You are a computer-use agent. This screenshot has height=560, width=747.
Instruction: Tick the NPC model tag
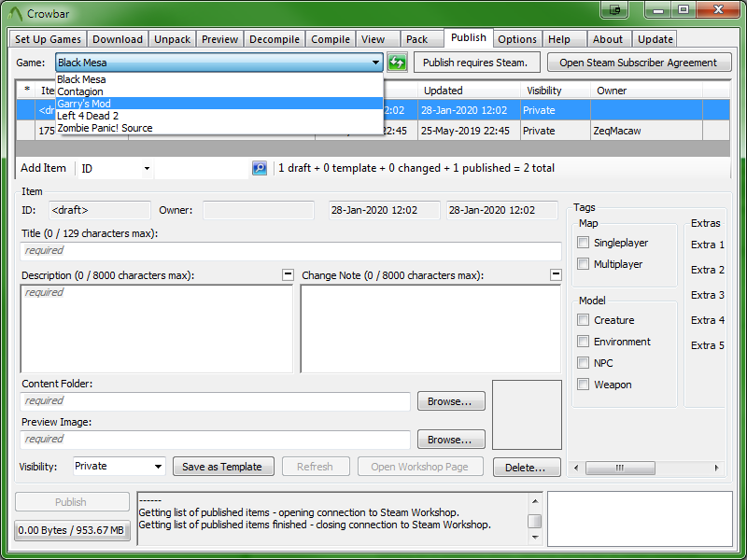coord(583,363)
